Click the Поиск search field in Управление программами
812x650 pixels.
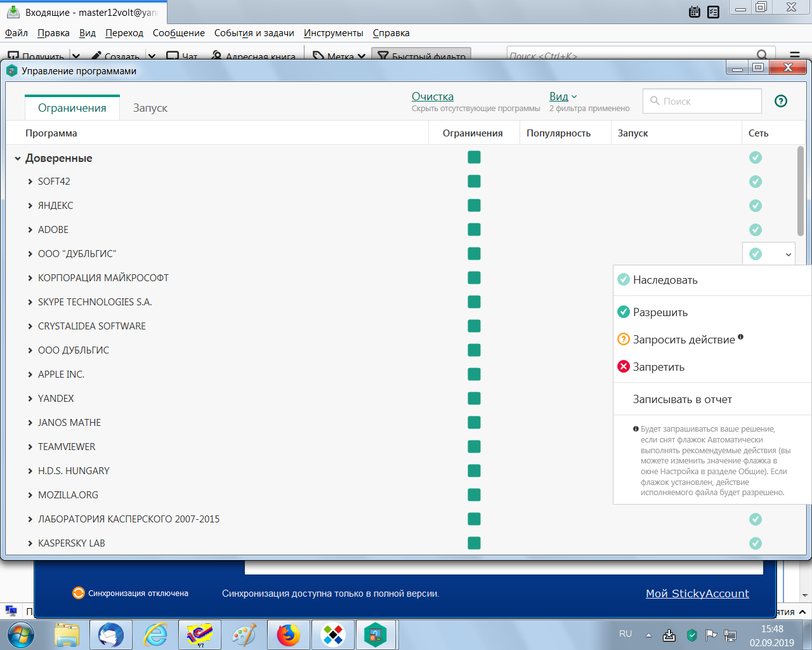[702, 101]
